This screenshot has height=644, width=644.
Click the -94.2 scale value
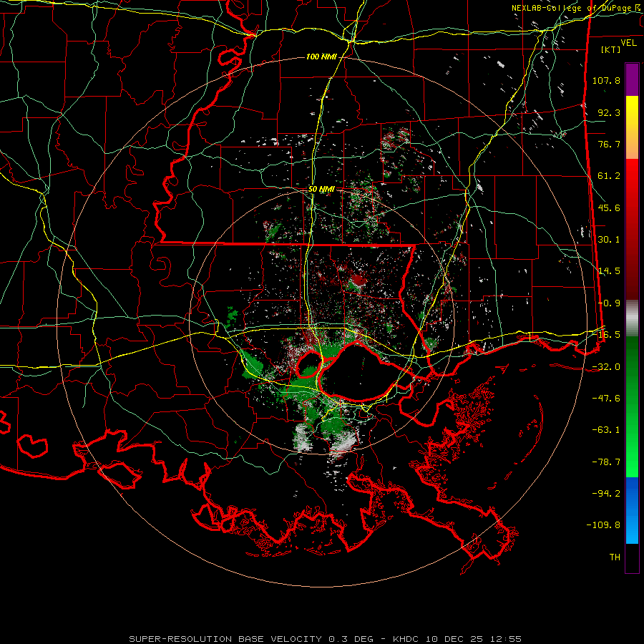[606, 494]
